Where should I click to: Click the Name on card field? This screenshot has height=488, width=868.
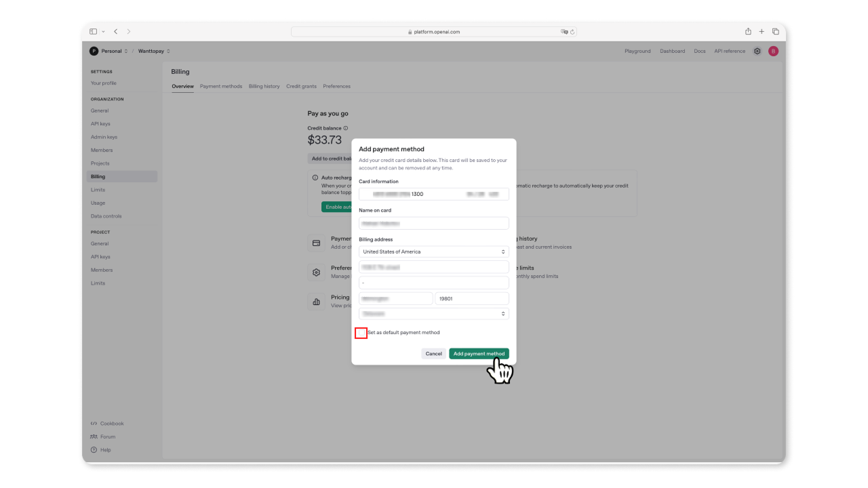(433, 223)
